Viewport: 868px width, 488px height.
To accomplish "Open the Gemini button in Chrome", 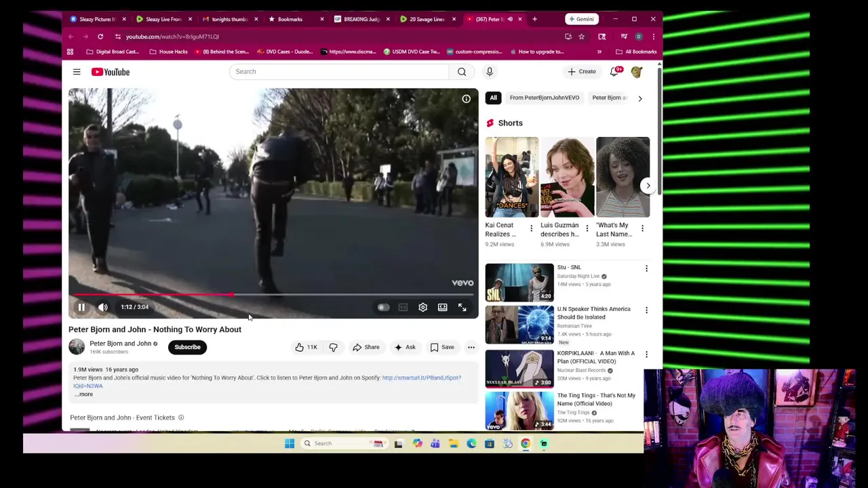I will [582, 19].
